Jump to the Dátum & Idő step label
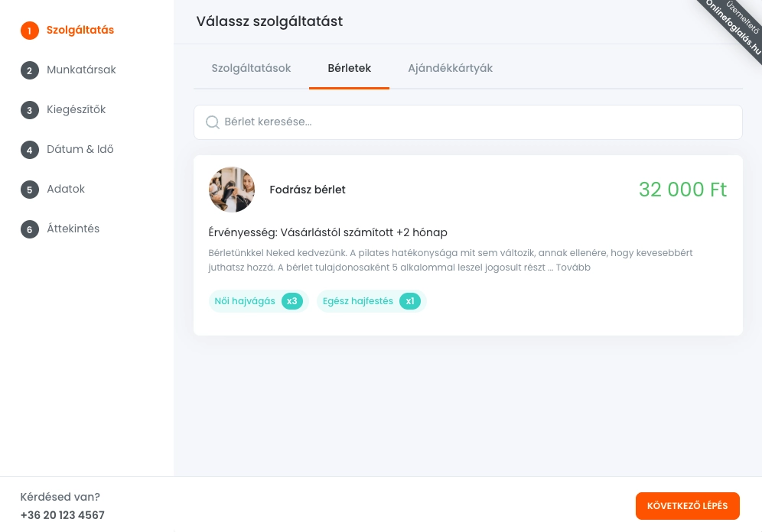The image size is (762, 532). click(80, 149)
